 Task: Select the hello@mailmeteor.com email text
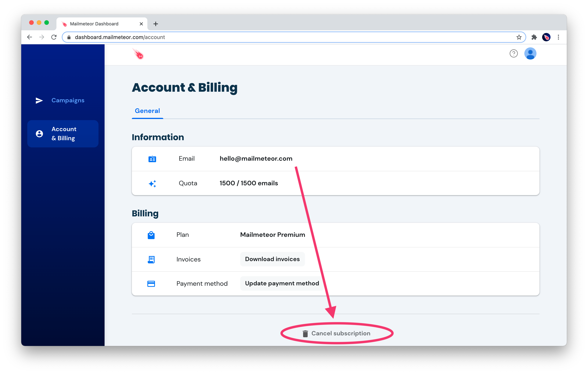click(x=256, y=159)
